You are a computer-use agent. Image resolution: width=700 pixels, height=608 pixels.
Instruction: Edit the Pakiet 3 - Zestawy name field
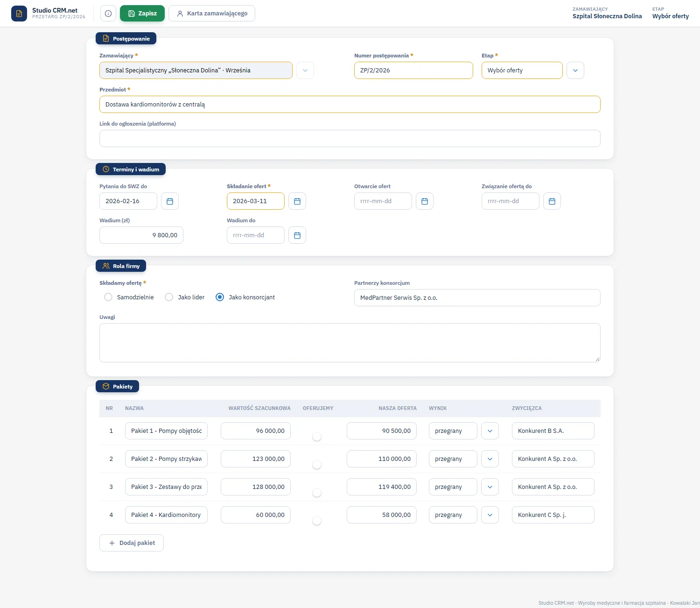[x=166, y=487]
